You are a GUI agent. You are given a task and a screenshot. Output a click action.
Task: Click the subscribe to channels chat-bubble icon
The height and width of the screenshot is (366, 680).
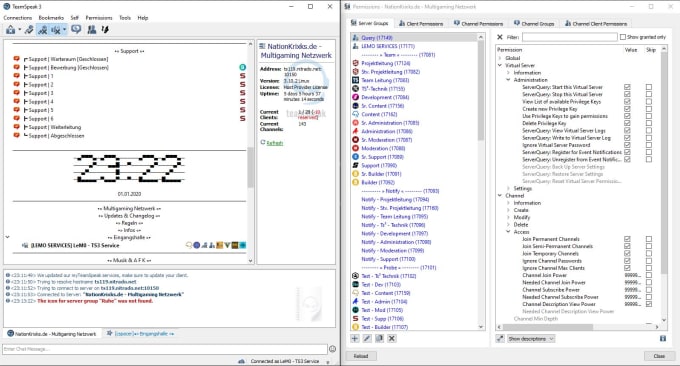pyautogui.click(x=76, y=29)
